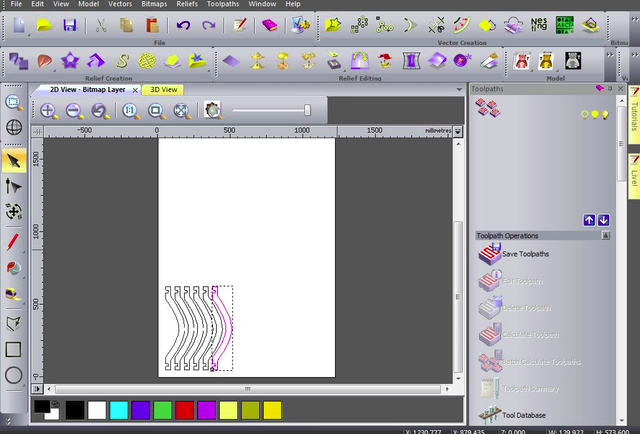Open the Reliefs menu
This screenshot has width=640, height=434.
click(187, 4)
